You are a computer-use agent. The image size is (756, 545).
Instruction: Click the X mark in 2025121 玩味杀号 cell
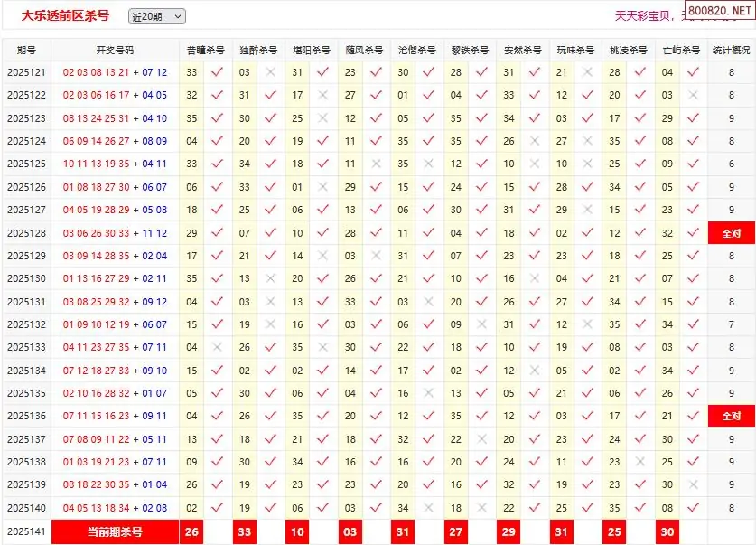[588, 72]
